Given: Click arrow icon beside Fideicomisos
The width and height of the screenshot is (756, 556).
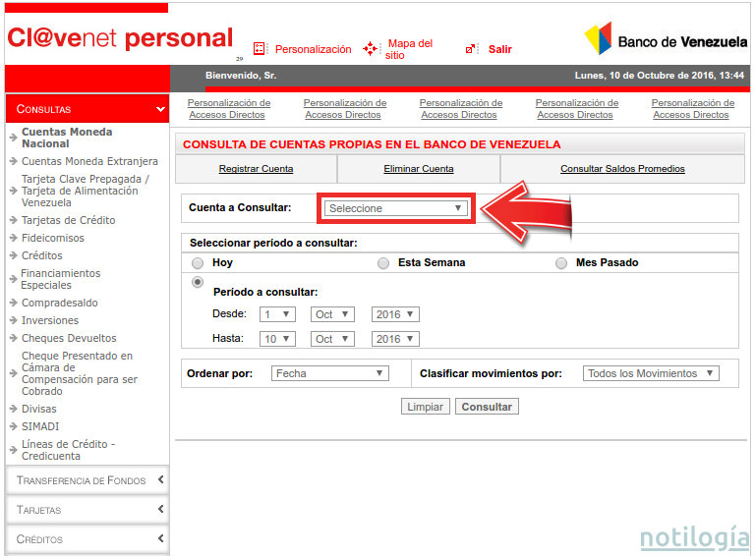Looking at the screenshot, I should tap(14, 238).
